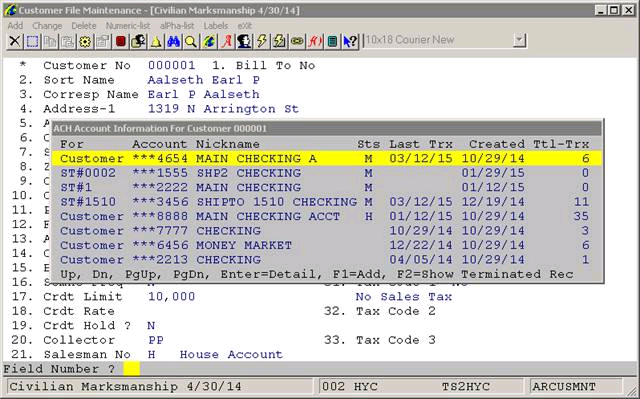The image size is (640, 399).
Task: Click the red f() function icon
Action: [315, 41]
